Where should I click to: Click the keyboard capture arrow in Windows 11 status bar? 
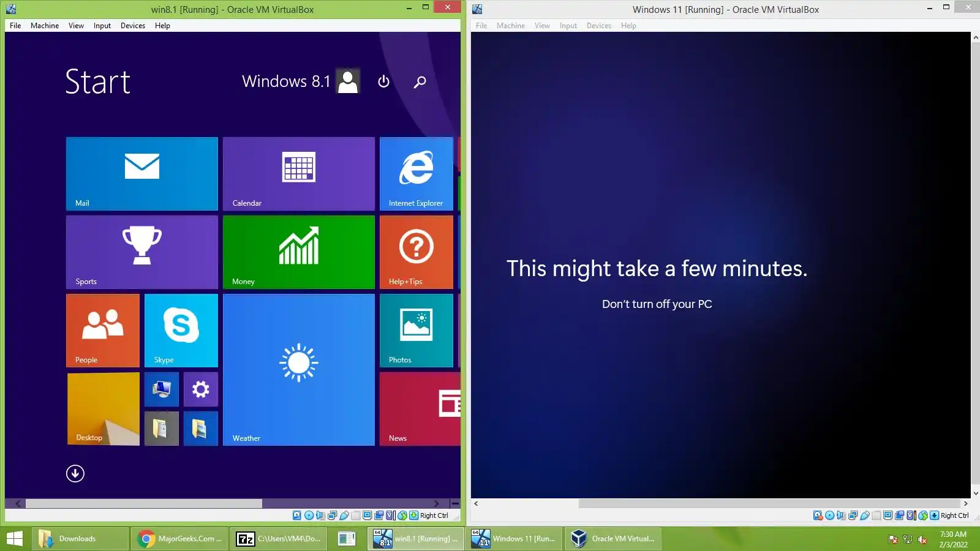[934, 515]
